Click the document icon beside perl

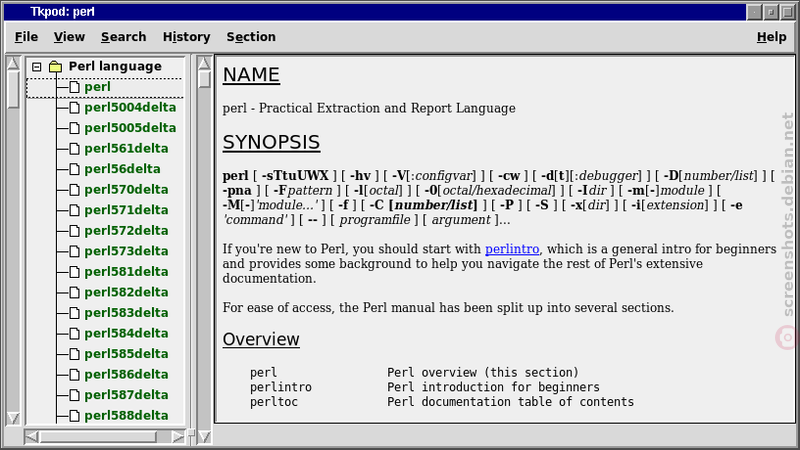(74, 87)
